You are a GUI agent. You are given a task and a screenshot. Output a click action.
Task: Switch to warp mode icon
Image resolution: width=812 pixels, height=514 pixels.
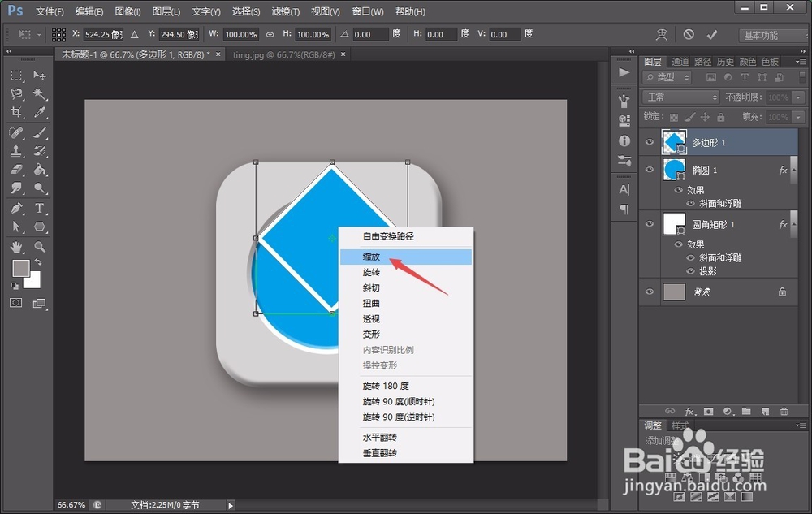662,34
